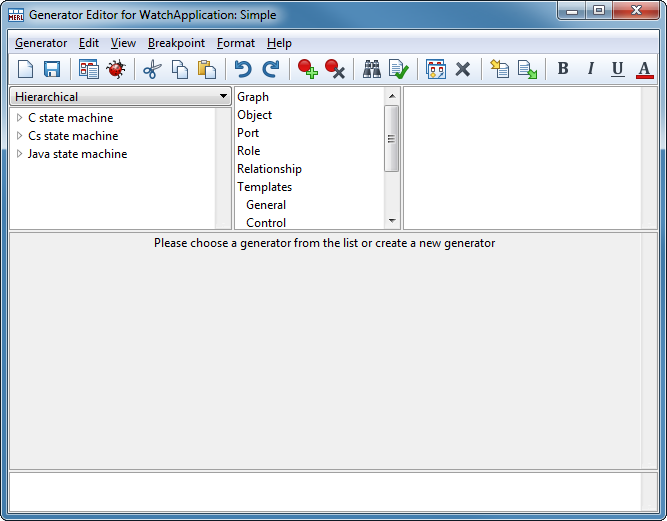Select Templates in the concept list

[264, 187]
